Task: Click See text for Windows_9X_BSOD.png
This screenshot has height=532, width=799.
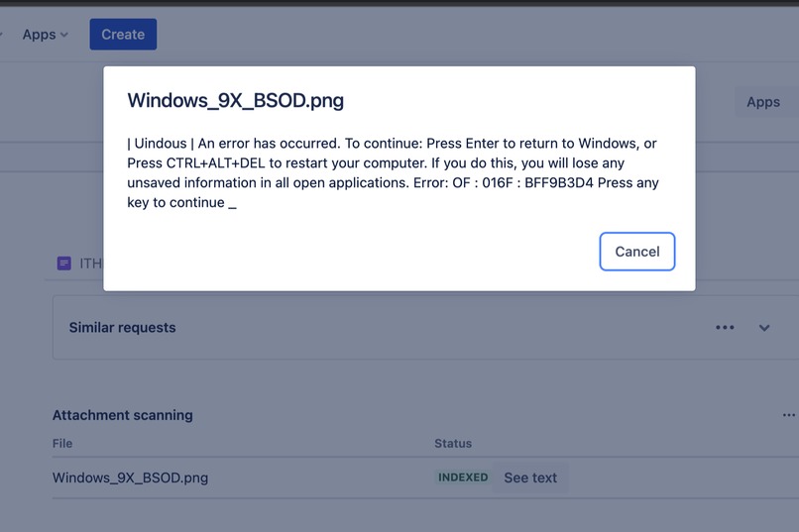Action: 530,478
